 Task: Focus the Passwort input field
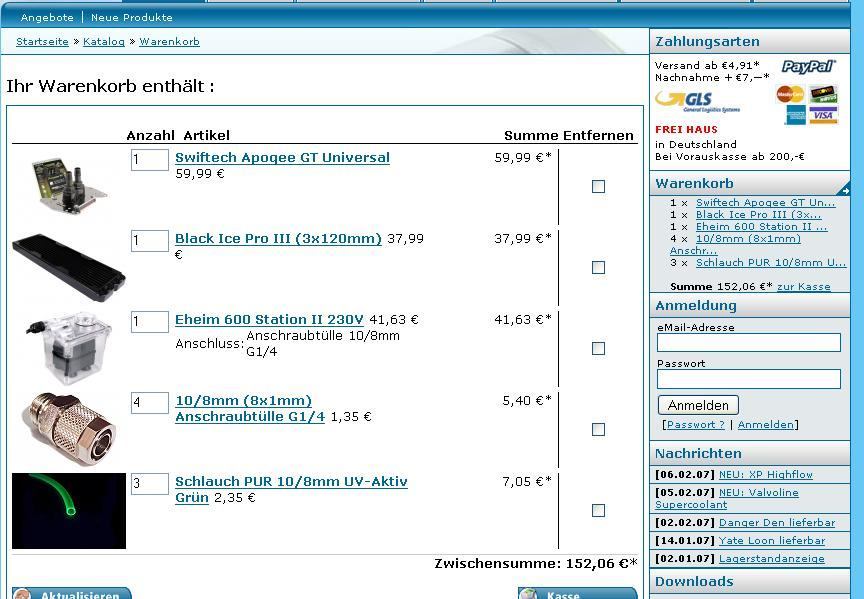tap(749, 379)
